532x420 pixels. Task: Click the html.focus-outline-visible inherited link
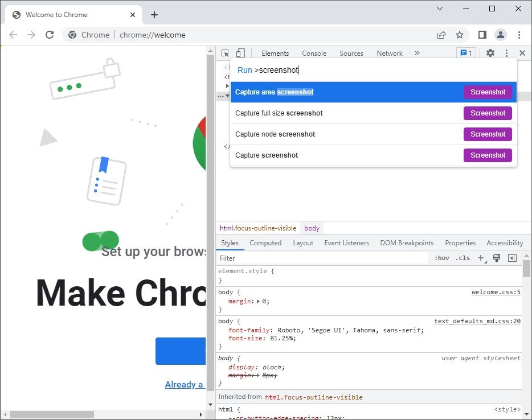click(x=313, y=397)
